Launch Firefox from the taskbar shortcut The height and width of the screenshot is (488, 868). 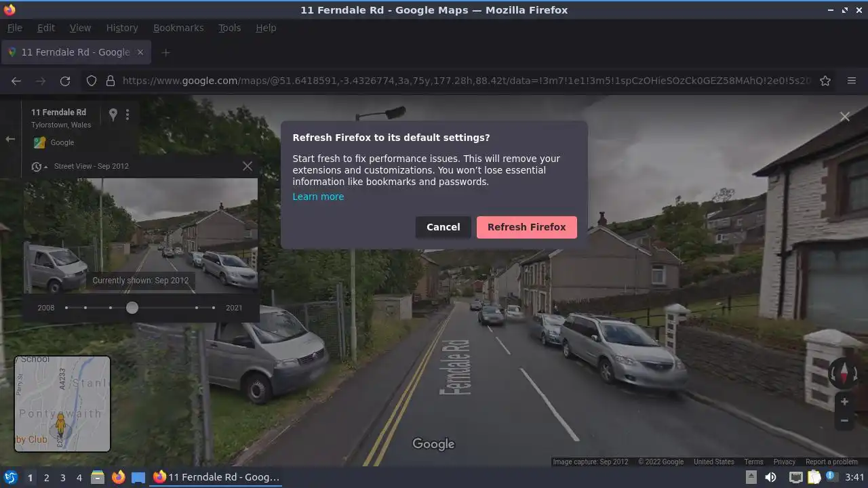[118, 477]
